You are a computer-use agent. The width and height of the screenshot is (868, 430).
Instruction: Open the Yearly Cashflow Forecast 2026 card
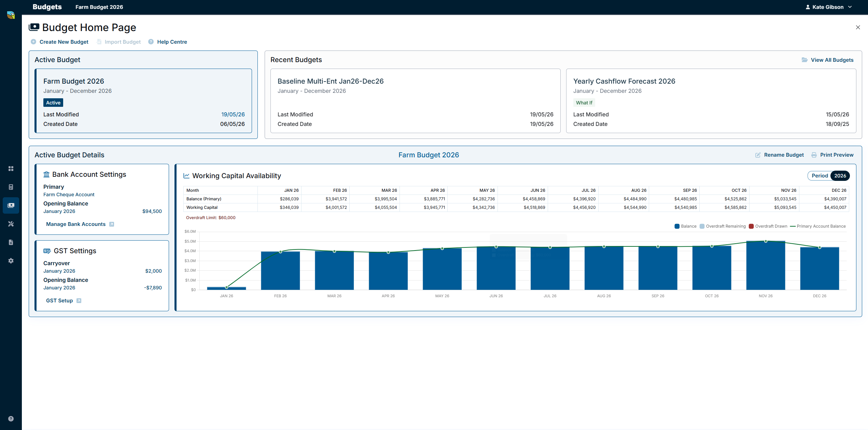pyautogui.click(x=711, y=101)
